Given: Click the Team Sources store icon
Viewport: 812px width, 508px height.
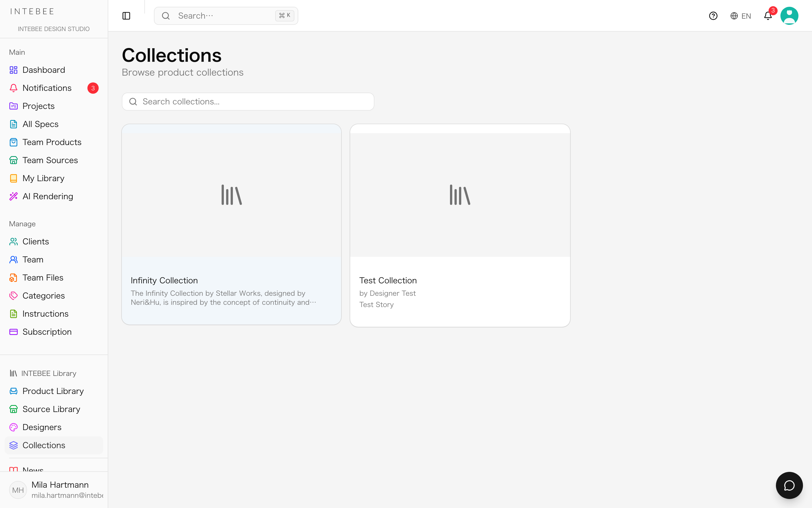Looking at the screenshot, I should pyautogui.click(x=14, y=160).
